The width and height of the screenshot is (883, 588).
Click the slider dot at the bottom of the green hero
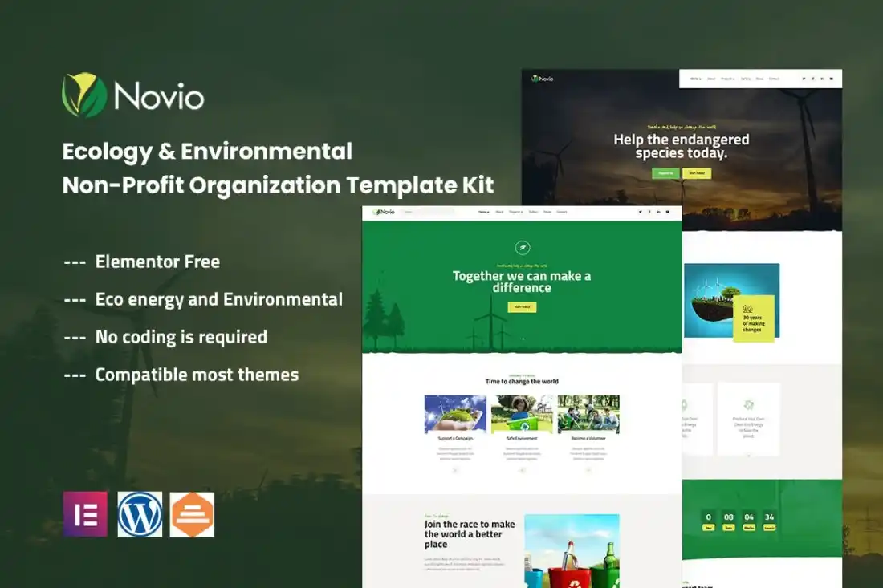pos(523,339)
